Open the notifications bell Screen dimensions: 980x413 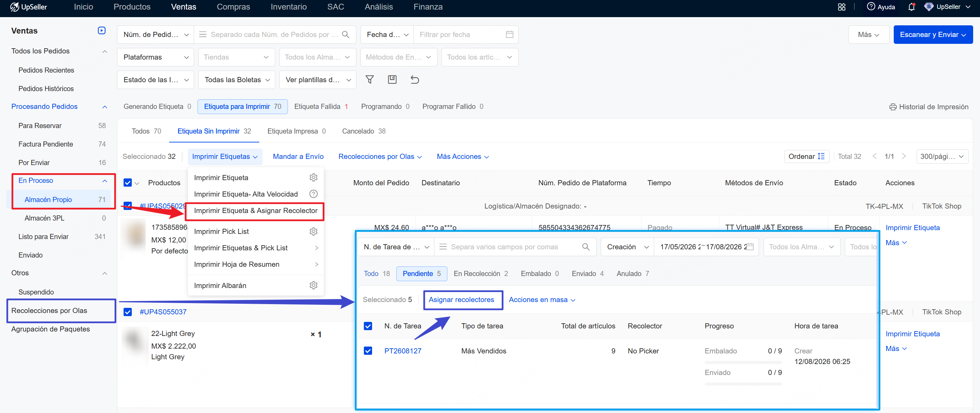click(x=911, y=7)
